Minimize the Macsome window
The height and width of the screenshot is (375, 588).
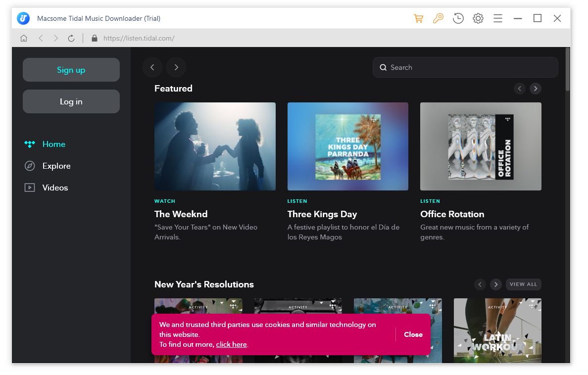(x=518, y=18)
